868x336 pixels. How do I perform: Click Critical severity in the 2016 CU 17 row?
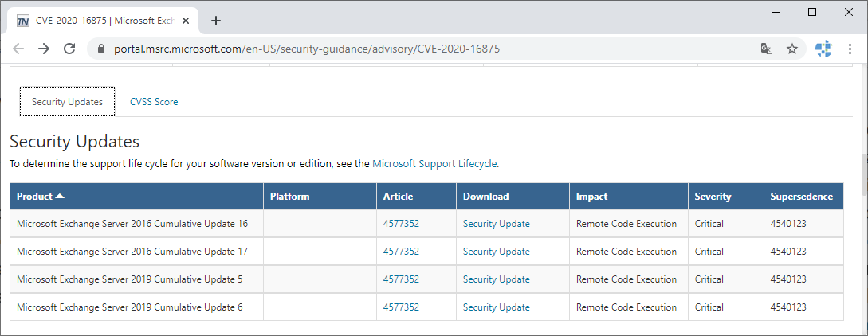click(x=709, y=252)
